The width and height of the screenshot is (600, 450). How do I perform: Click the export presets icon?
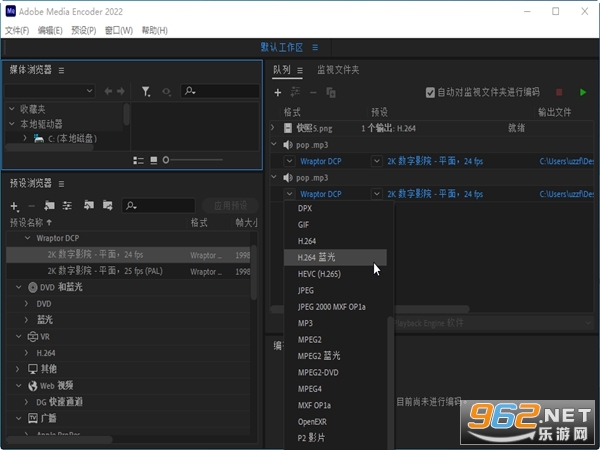108,205
